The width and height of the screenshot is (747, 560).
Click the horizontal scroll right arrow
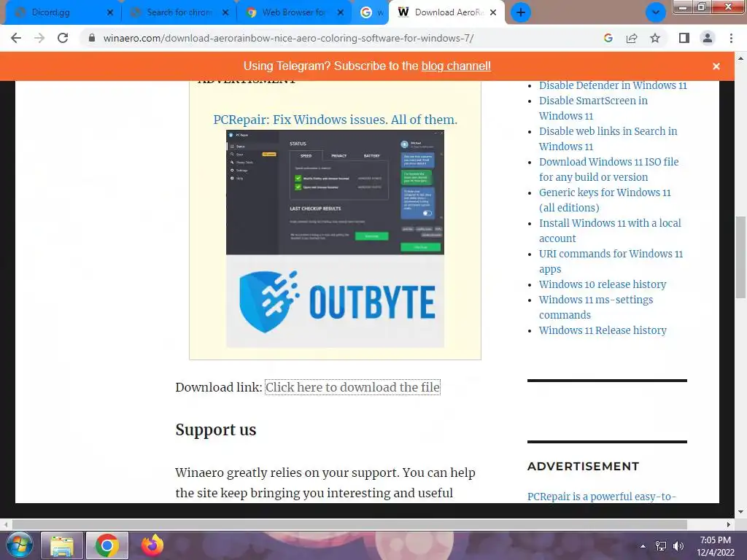(x=728, y=524)
